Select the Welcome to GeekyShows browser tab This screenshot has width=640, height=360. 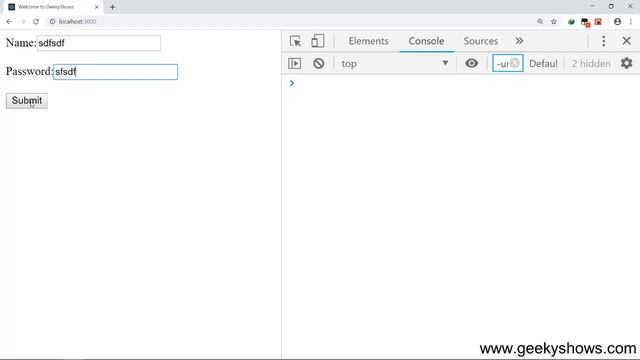(53, 7)
